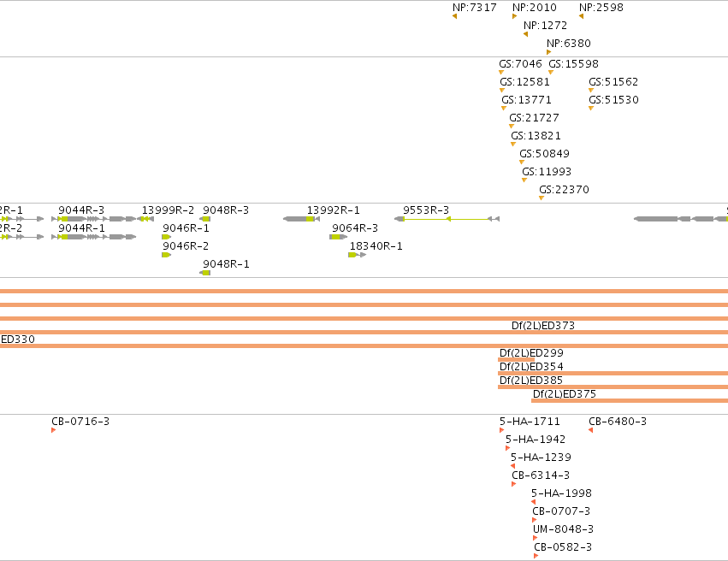Open the 13999R-2 transcript label
Screen dimensions: 728x561
[168, 210]
